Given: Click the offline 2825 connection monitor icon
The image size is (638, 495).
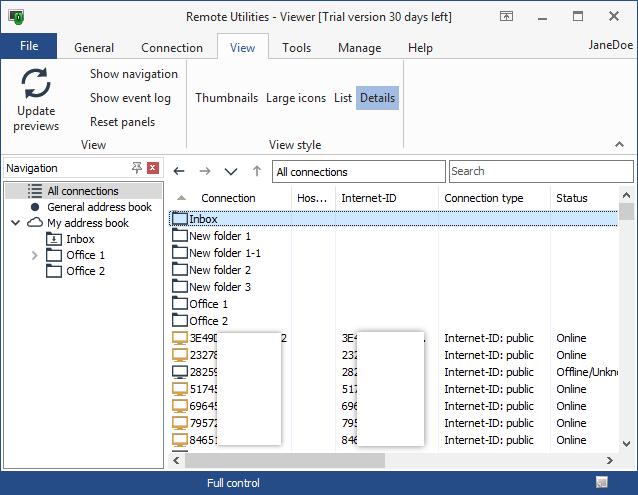Looking at the screenshot, I should click(179, 372).
